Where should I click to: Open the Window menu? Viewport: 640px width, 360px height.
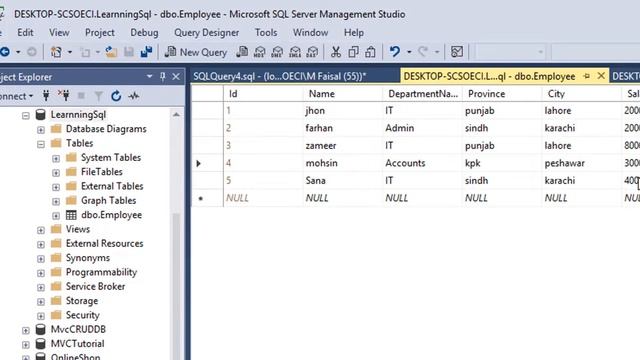coord(310,32)
